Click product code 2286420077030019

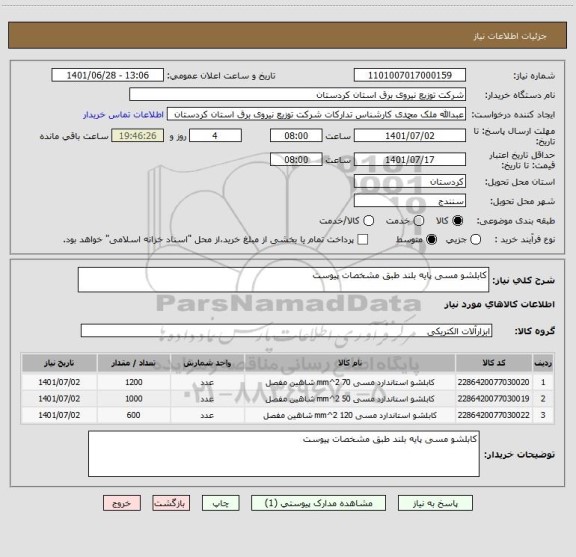[x=493, y=399]
